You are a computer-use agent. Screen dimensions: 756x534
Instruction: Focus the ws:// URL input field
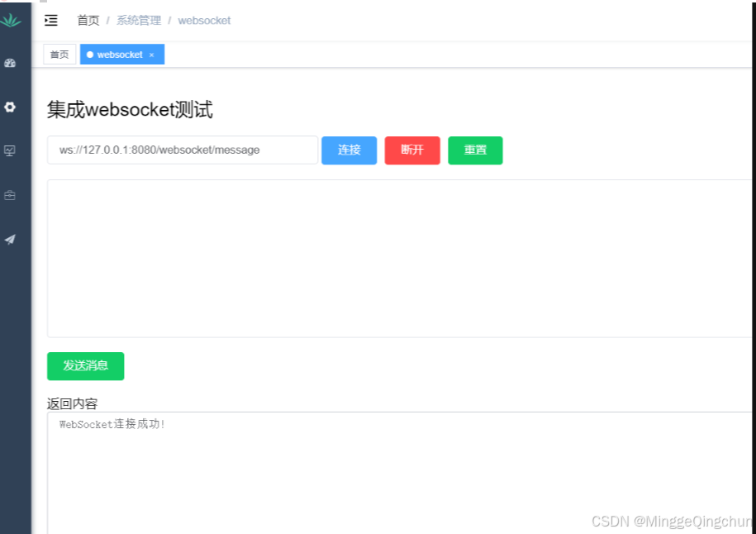[183, 150]
